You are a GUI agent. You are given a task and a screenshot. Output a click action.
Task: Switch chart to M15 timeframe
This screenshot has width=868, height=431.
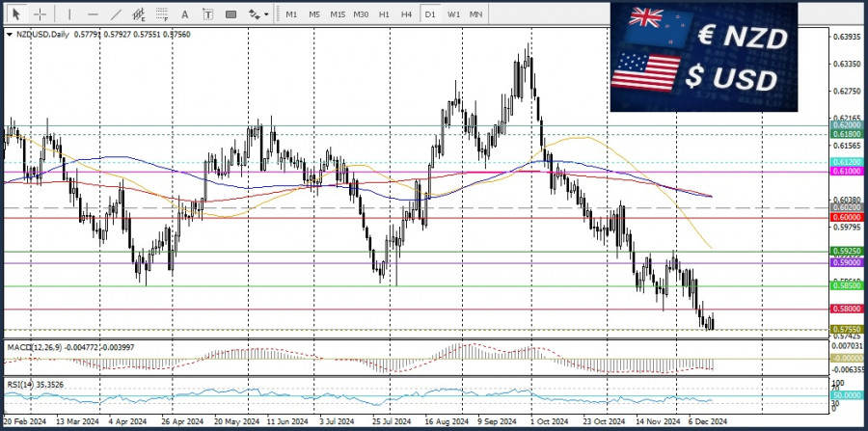338,14
